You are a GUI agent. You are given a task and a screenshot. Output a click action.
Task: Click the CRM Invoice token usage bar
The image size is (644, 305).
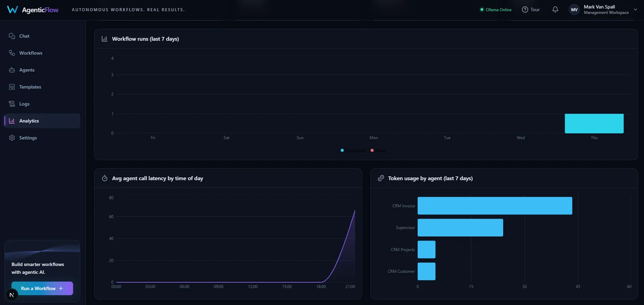495,206
